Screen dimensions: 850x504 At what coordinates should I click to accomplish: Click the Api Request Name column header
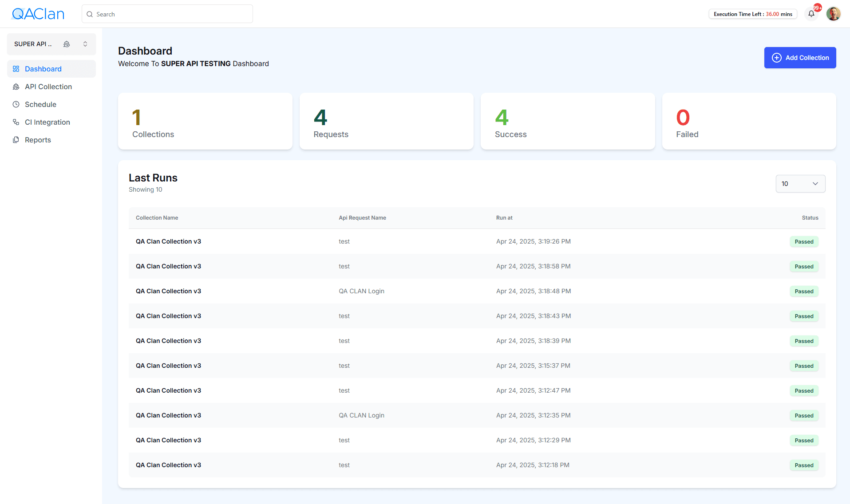pos(362,218)
